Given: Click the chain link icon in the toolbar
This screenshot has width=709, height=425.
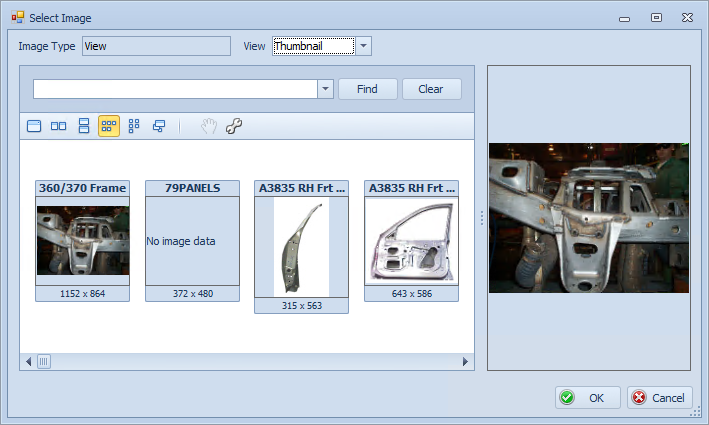Looking at the screenshot, I should tap(234, 126).
